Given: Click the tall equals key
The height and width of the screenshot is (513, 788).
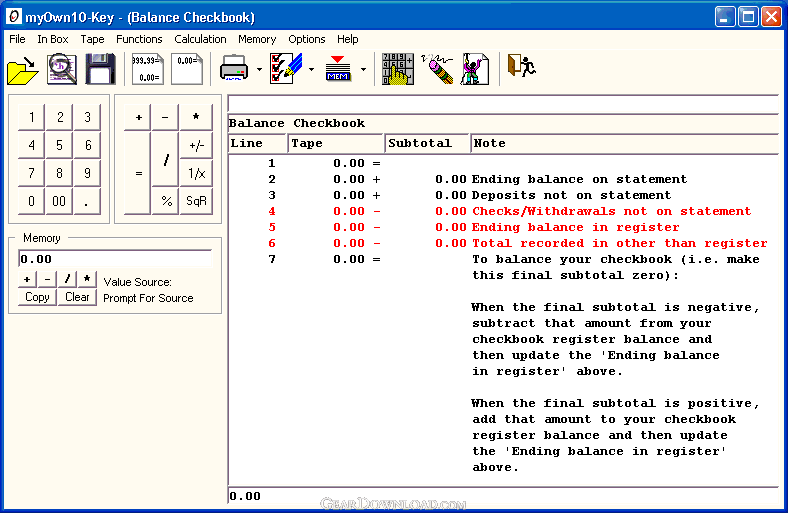Looking at the screenshot, I should [x=138, y=173].
